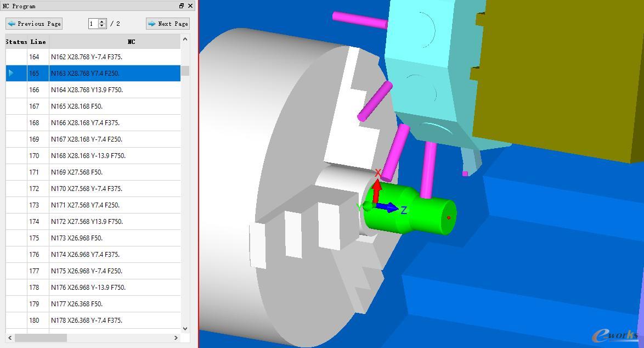Close the NC Program panel

(x=190, y=5)
